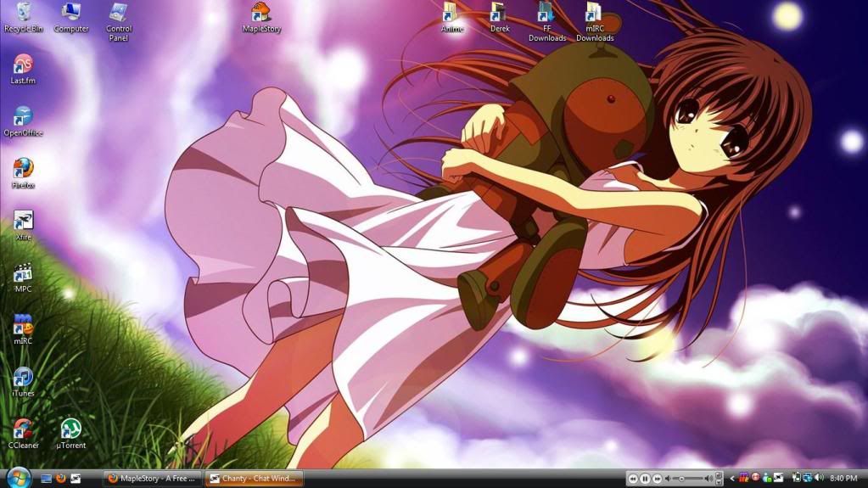The width and height of the screenshot is (868, 488).
Task: Skip to next track in taskbar player
Action: [657, 480]
